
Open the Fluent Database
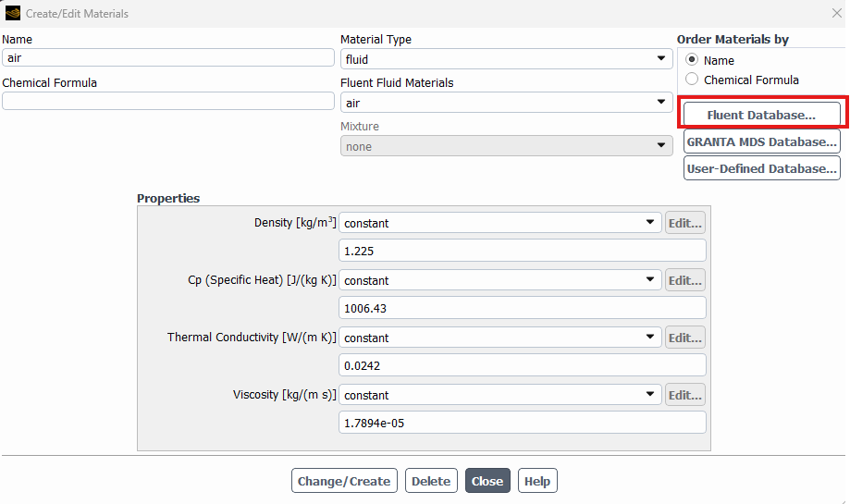[x=761, y=115]
